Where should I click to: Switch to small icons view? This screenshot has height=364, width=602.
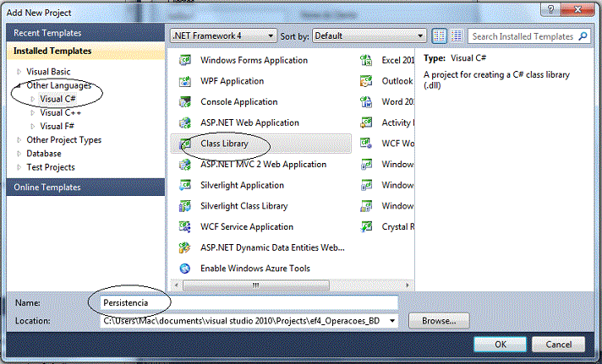tap(457, 36)
